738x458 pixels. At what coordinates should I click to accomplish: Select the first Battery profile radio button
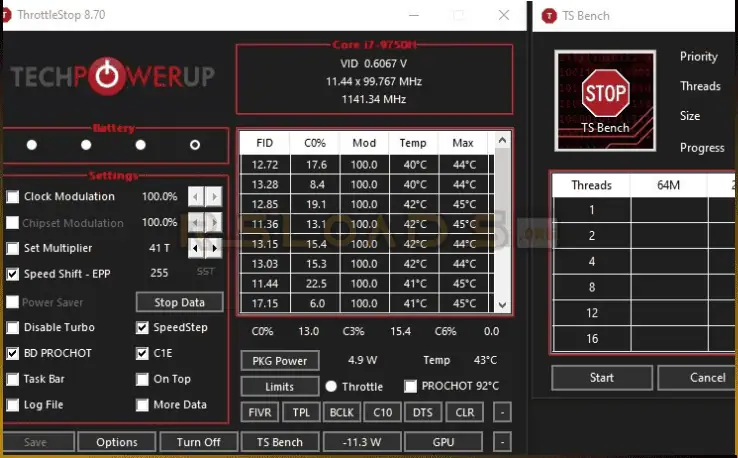(32, 145)
